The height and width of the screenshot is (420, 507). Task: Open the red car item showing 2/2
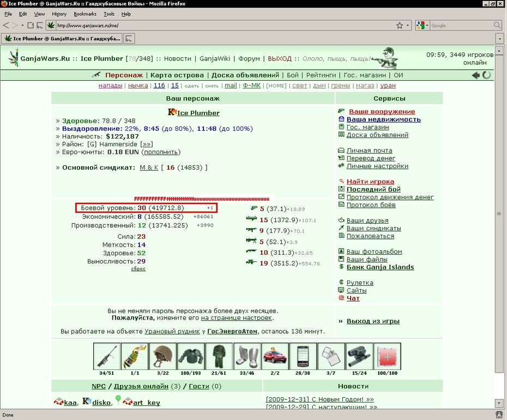[x=275, y=356]
